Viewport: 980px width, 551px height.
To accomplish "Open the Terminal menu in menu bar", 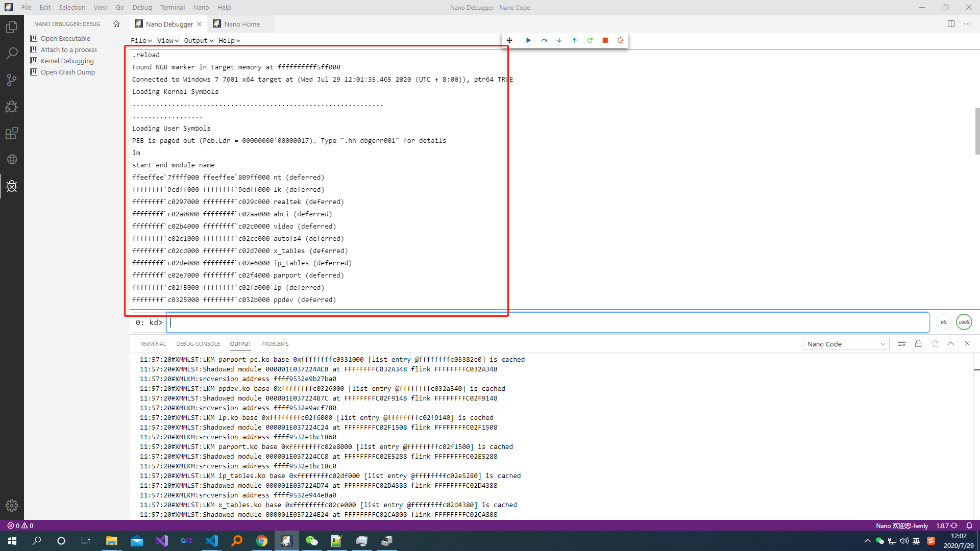I will (173, 8).
